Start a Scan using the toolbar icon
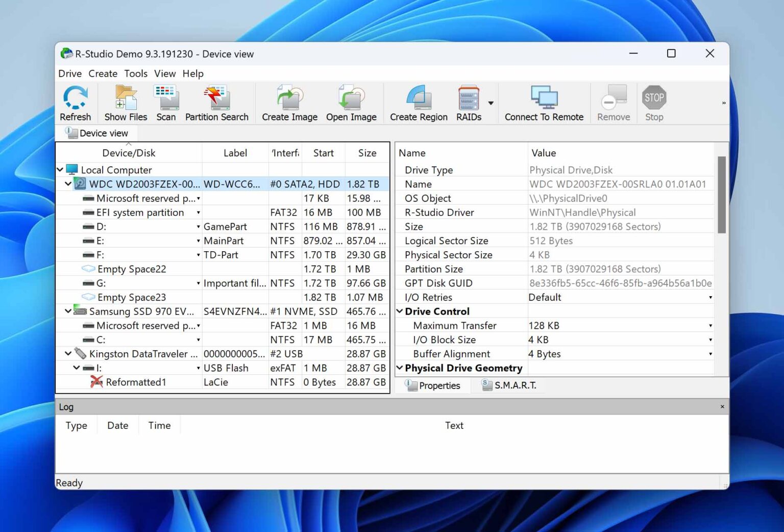Screen dimensions: 784x532 click(166, 102)
